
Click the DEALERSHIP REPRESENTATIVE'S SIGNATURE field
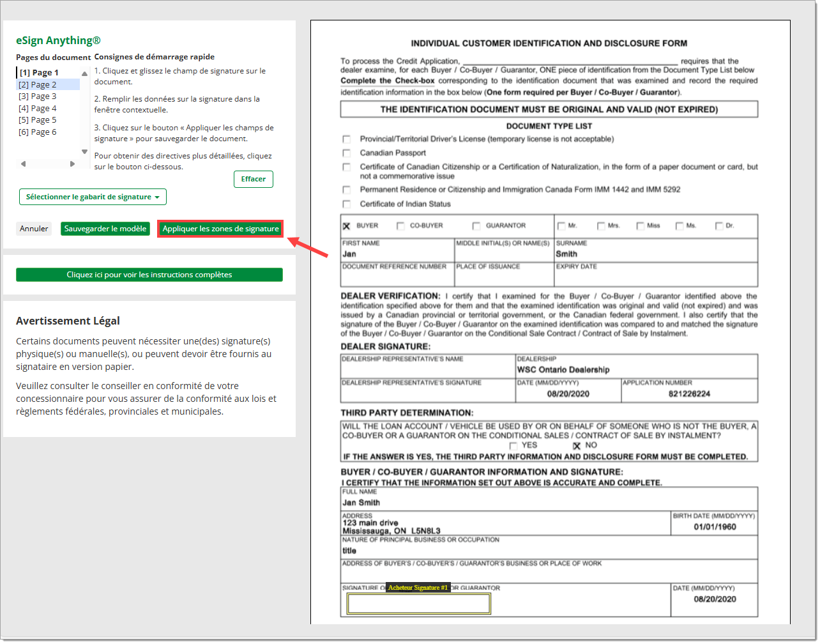[428, 390]
